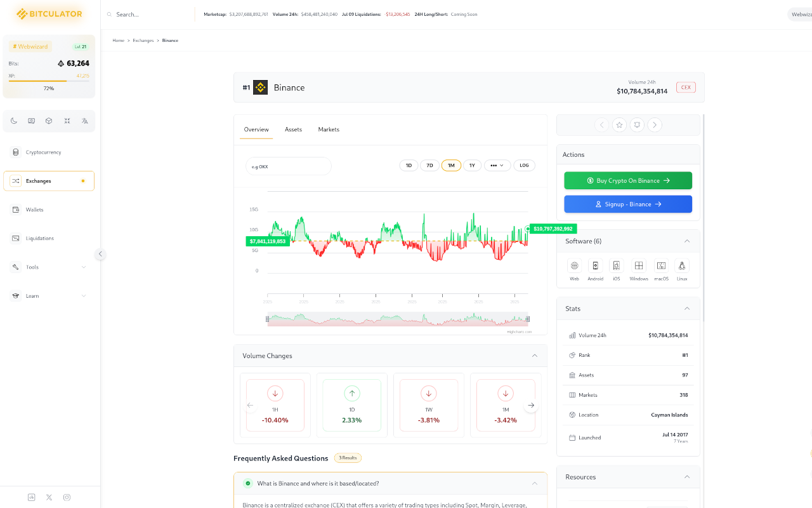The width and height of the screenshot is (812, 508).
Task: Click the 1W volume change down arrow
Action: 429,394
